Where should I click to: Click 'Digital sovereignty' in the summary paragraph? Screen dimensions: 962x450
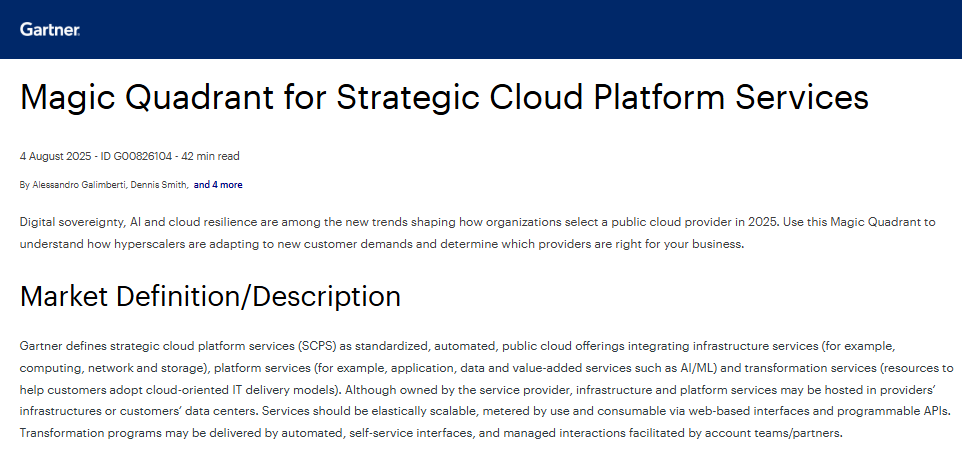pyautogui.click(x=64, y=220)
